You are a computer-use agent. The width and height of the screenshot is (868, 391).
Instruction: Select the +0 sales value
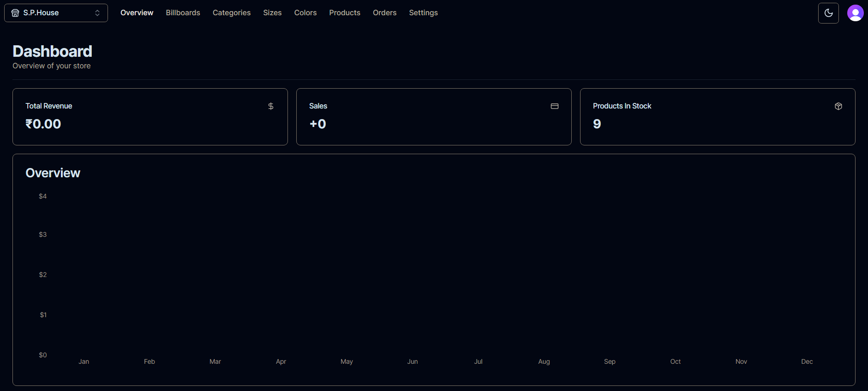click(x=317, y=124)
